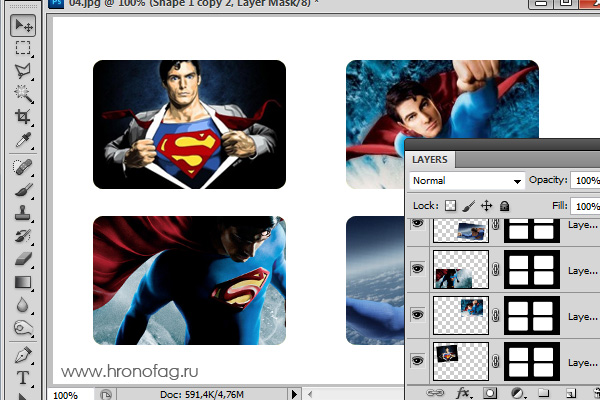600x400 pixels.
Task: Select the Magic Wand tool
Action: 23,94
